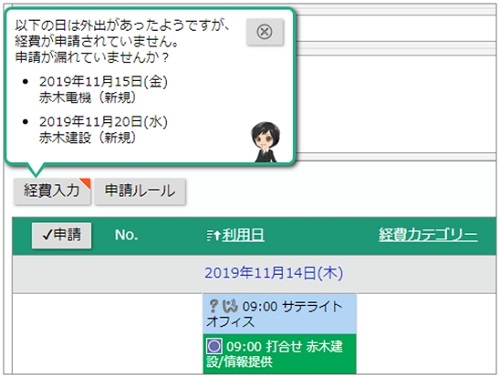Click the question mark icon on schedule
500x376 pixels.
tap(213, 306)
